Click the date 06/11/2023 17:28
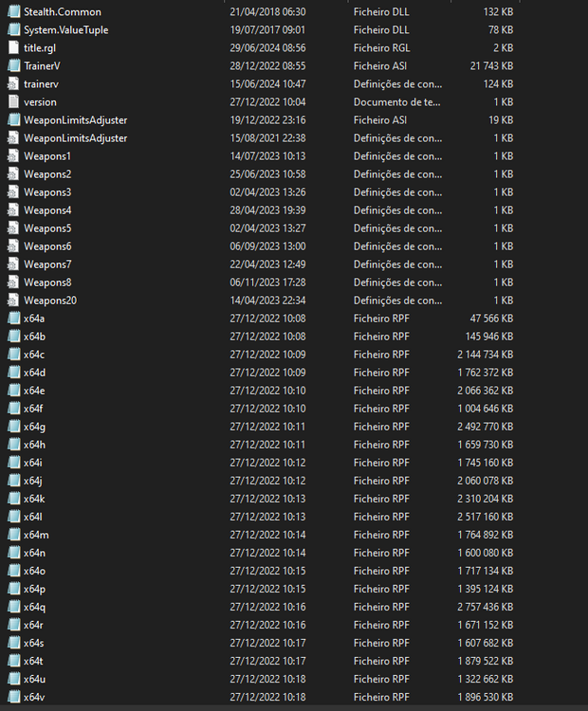The image size is (588, 711). point(267,283)
